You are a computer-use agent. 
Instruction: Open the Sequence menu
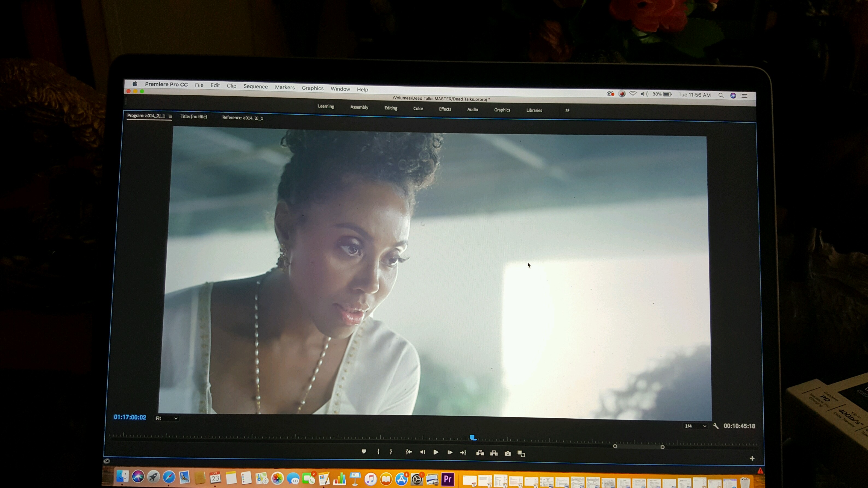pos(255,87)
